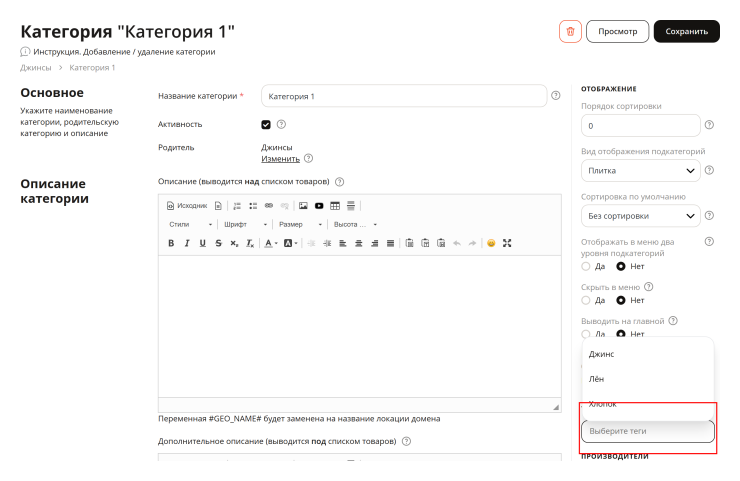Click the red trash delete icon
Screen dimensions: 740x481
coord(570,32)
